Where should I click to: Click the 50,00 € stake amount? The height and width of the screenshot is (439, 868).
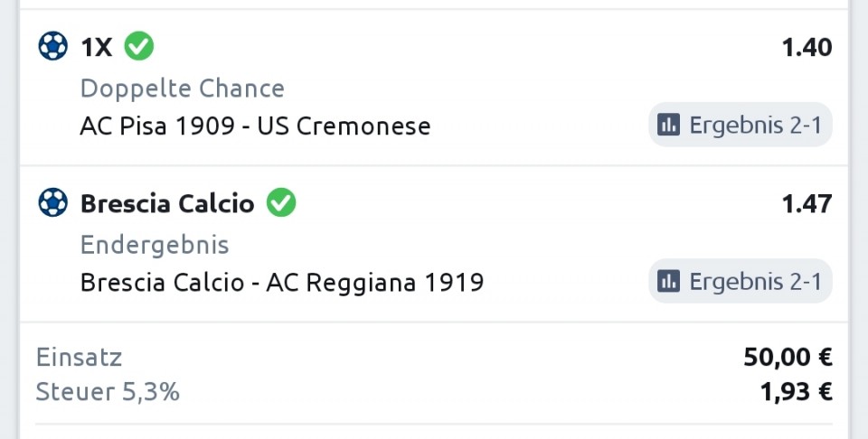(788, 357)
